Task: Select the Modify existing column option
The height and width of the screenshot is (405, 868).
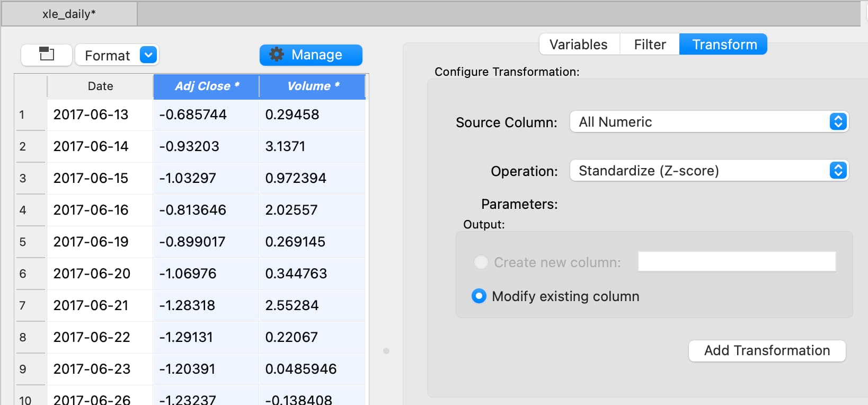Action: [x=479, y=296]
